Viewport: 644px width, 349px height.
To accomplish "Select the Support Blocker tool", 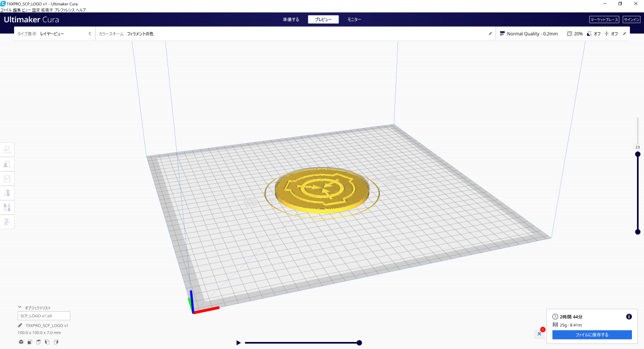I will click(7, 221).
